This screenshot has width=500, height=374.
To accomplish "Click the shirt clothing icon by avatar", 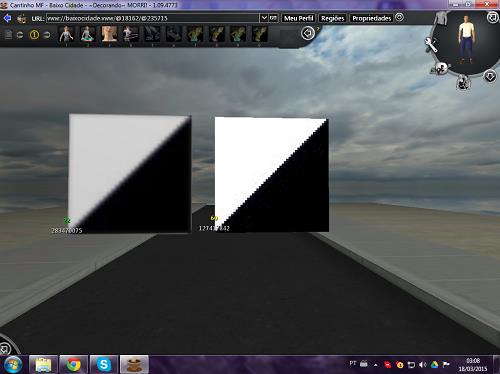I will (x=441, y=18).
